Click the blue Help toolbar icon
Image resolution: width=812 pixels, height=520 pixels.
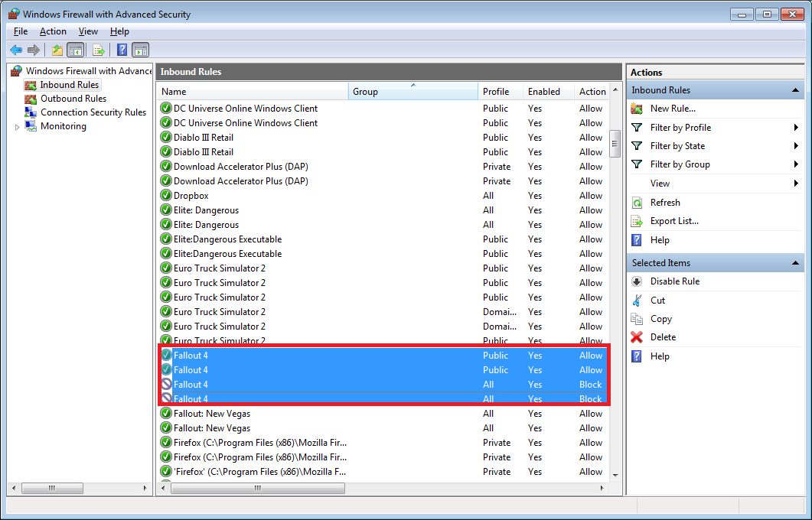point(122,50)
